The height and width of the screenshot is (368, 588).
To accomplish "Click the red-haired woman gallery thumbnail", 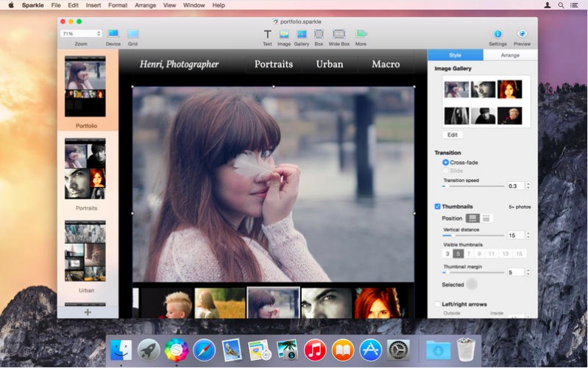I will [x=509, y=90].
